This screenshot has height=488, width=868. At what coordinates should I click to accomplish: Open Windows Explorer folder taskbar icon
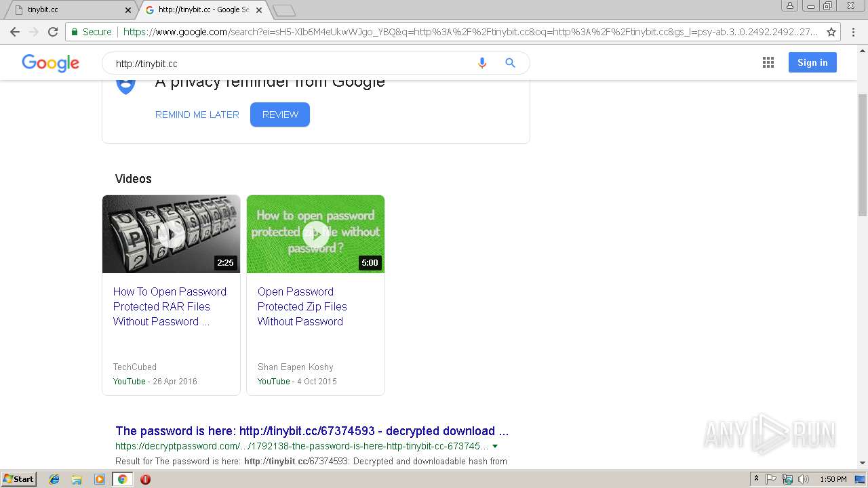[x=77, y=479]
